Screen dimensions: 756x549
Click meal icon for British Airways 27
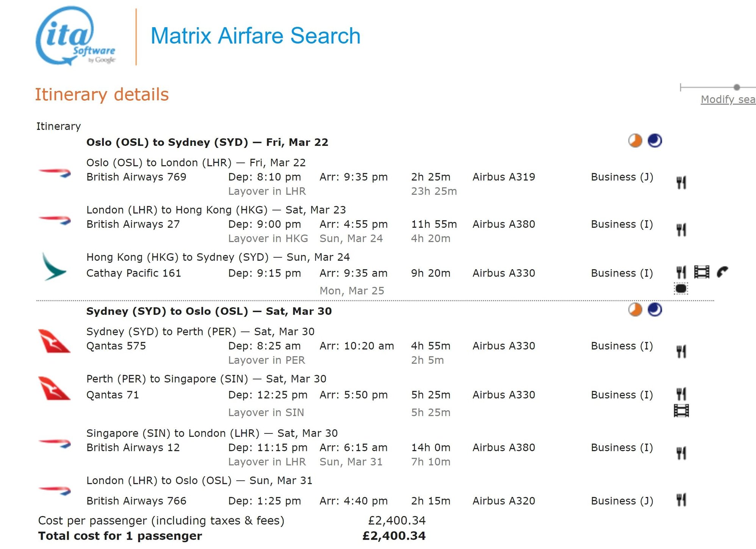[x=681, y=230]
